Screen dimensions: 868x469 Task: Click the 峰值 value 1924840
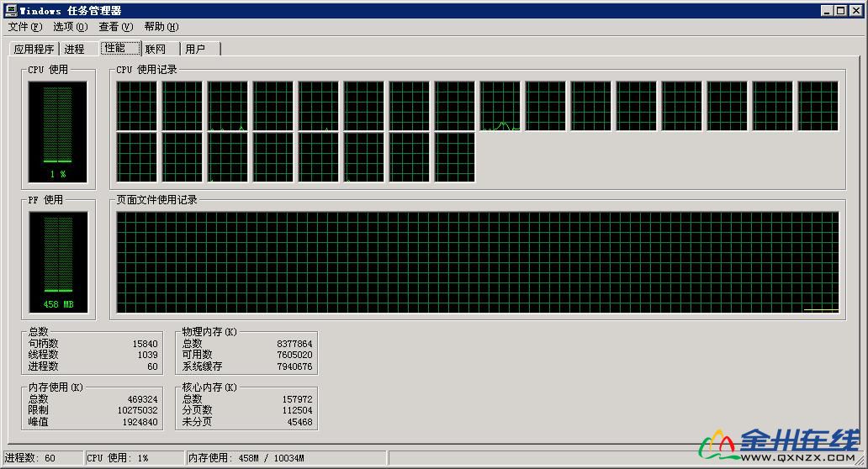coord(140,422)
